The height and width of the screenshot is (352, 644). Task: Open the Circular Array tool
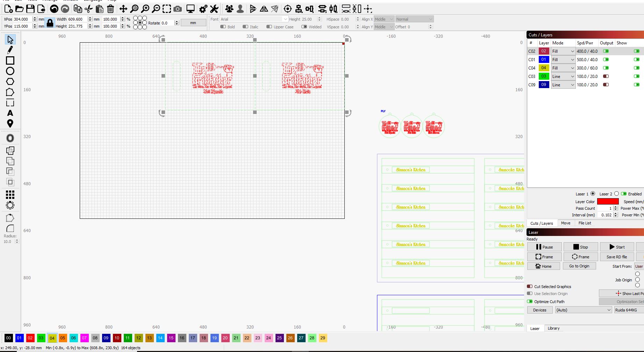coord(10,205)
